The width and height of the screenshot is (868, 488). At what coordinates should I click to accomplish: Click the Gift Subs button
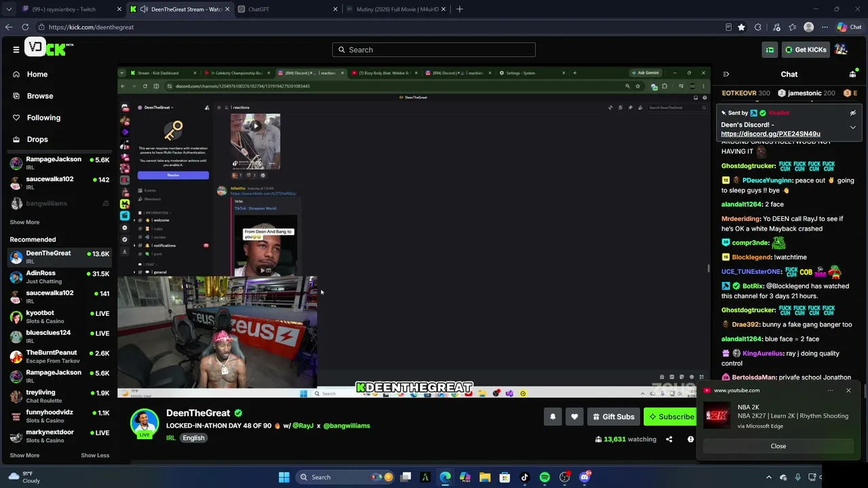click(613, 417)
